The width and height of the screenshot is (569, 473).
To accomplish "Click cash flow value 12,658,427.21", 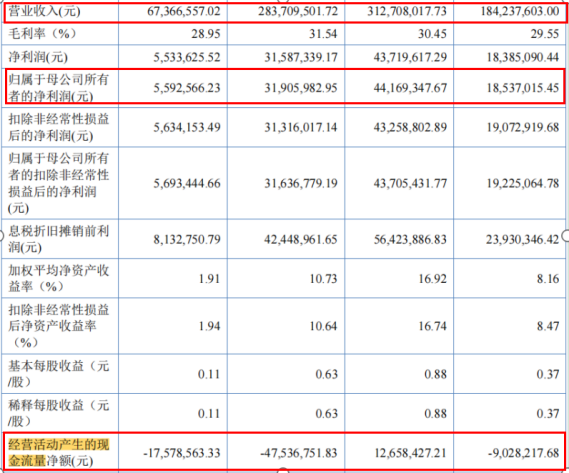I will [x=410, y=453].
